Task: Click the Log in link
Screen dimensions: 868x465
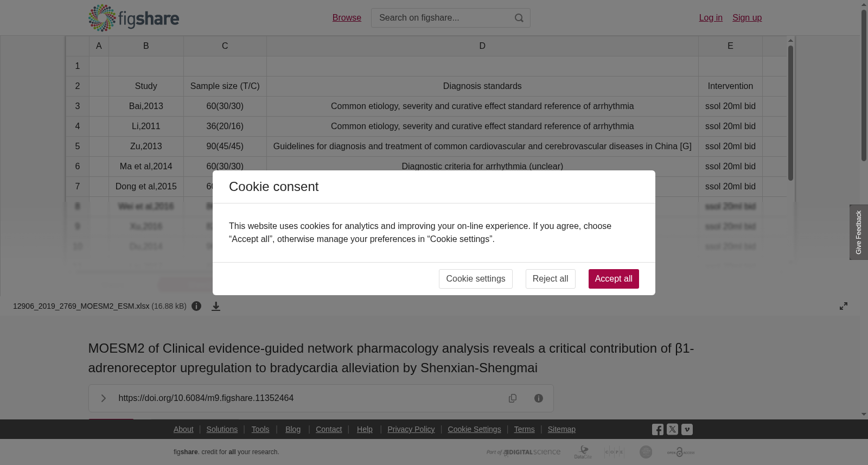Action: (711, 18)
